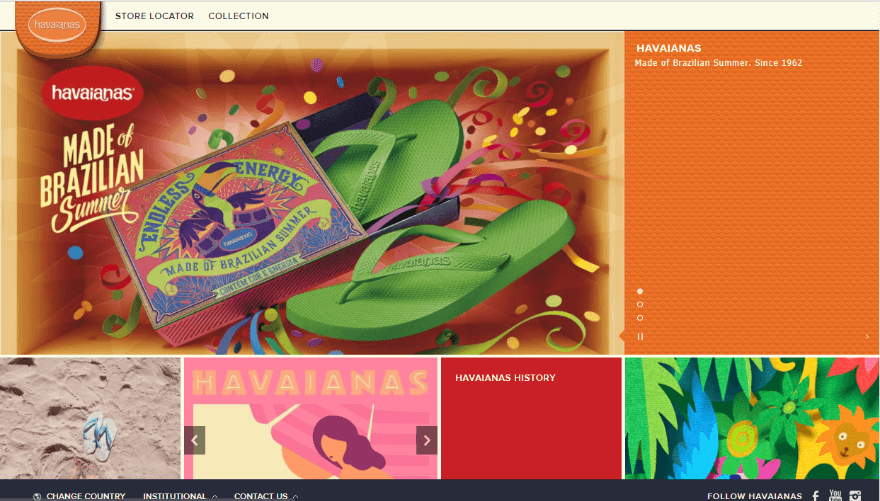Screen dimensions: 880x501
Task: Select the third slide indicator dot
Action: pos(640,318)
